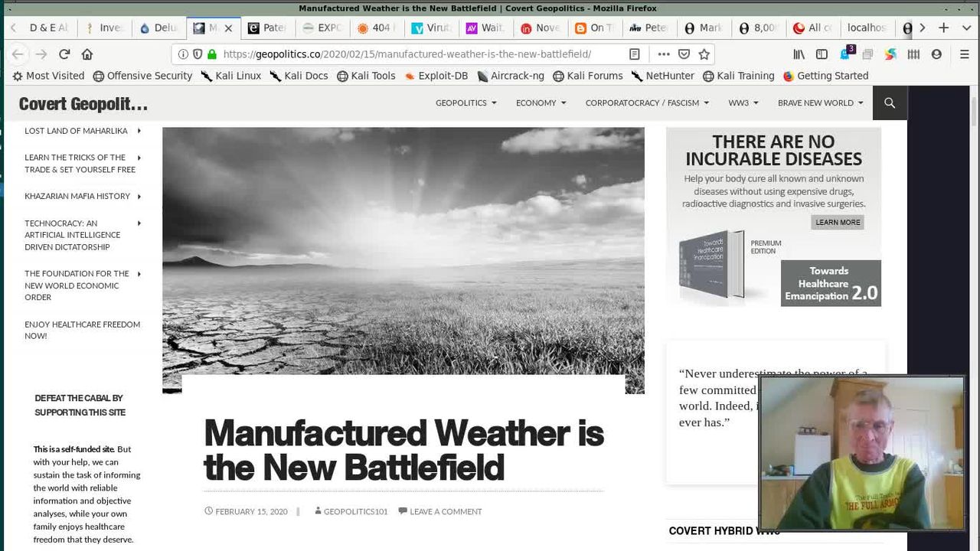Expand the BRAVE NEW WORLD dropdown
The width and height of the screenshot is (980, 551).
point(820,103)
